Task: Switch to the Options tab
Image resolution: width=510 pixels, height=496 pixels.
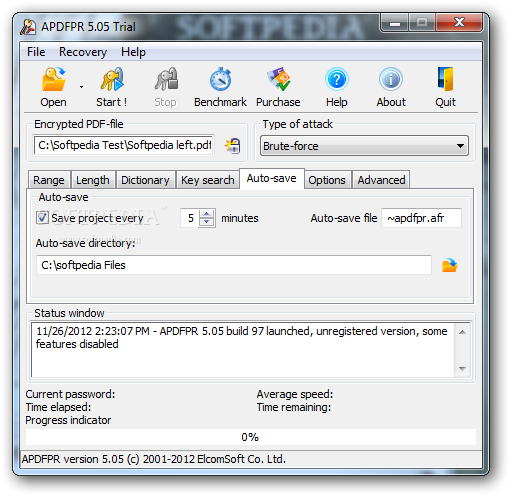Action: point(327,180)
